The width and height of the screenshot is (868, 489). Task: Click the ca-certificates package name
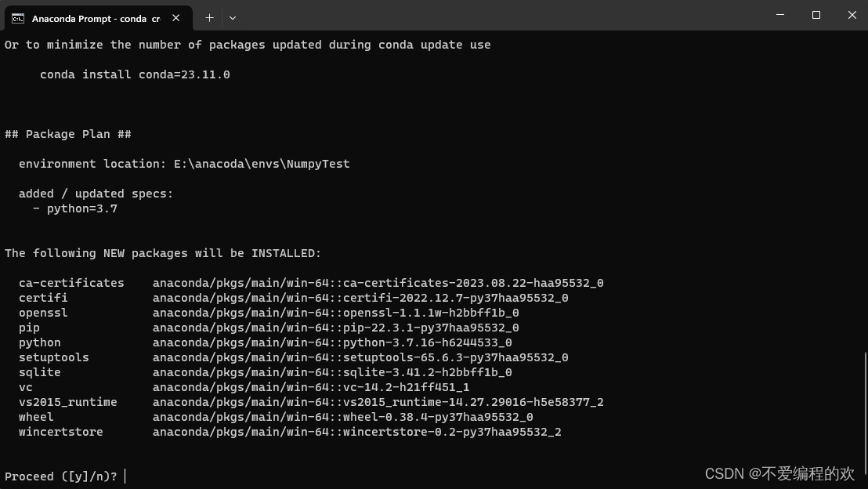[x=71, y=283]
